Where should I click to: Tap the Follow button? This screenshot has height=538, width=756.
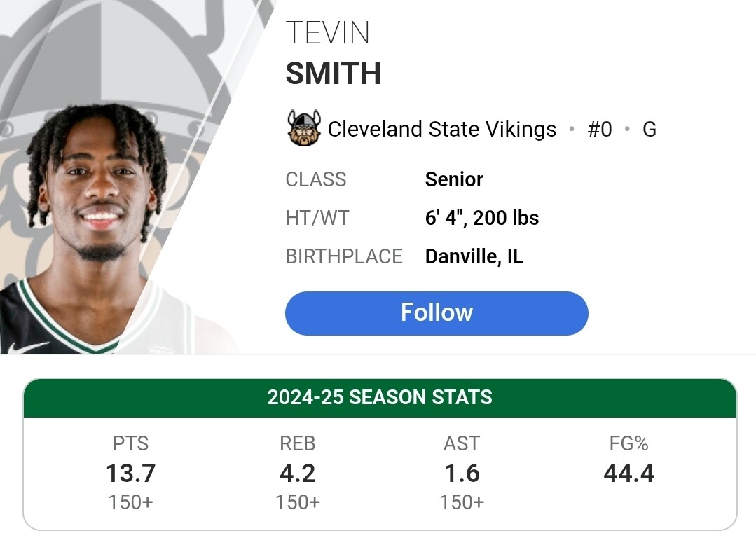click(437, 312)
